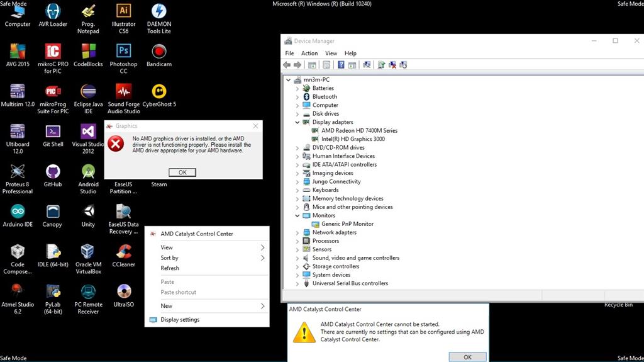Screen dimensions: 644x362
Task: Open the File menu in Device Manager
Action: (289, 53)
